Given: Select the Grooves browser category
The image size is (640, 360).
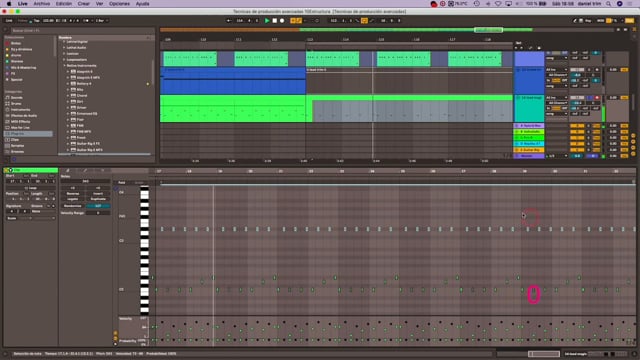Looking at the screenshot, I should click(x=17, y=151).
